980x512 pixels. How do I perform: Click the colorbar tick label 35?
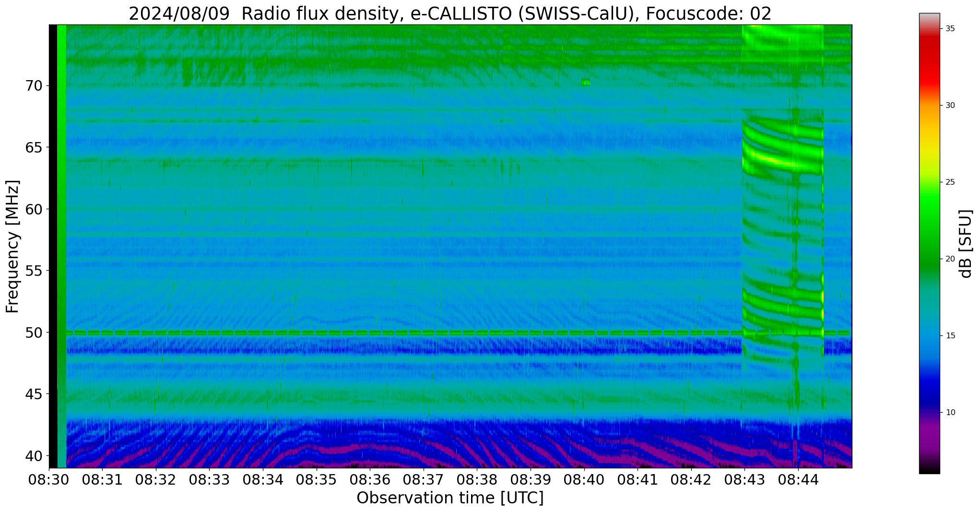[949, 29]
